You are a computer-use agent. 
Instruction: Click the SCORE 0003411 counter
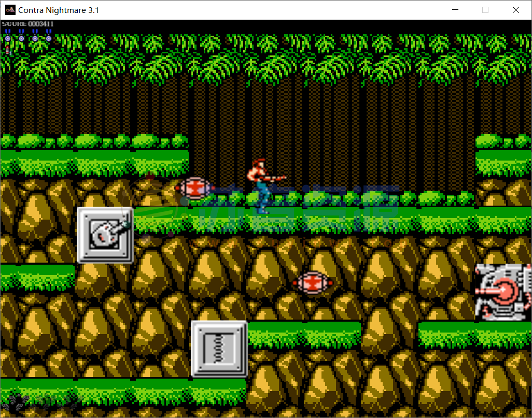tap(28, 24)
